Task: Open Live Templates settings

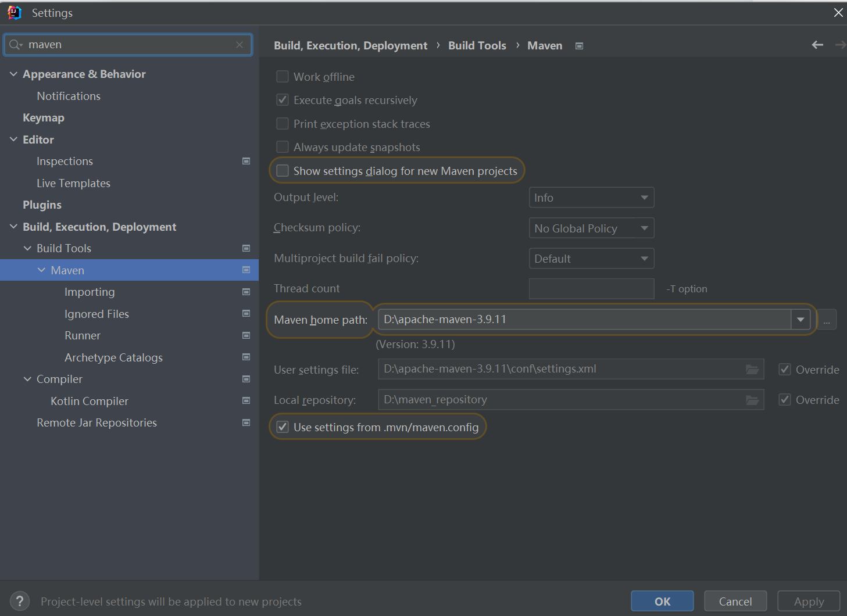Action: tap(73, 183)
